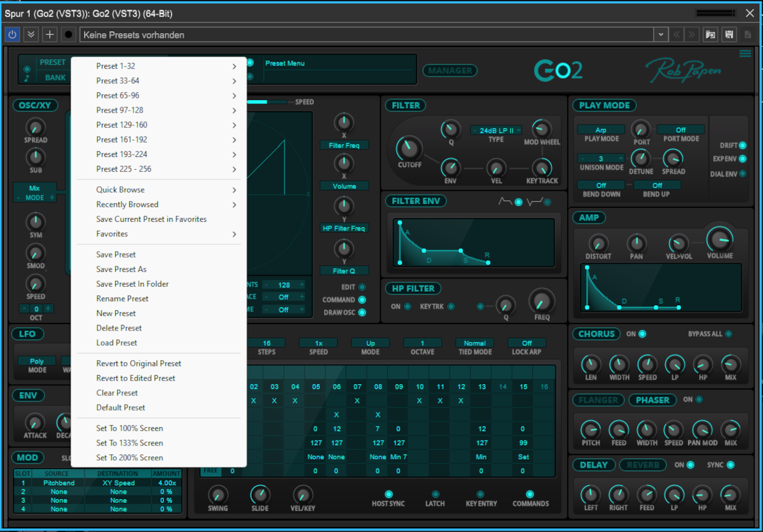Click the Go2 logo
Image resolution: width=763 pixels, height=532 pixels.
pos(558,70)
